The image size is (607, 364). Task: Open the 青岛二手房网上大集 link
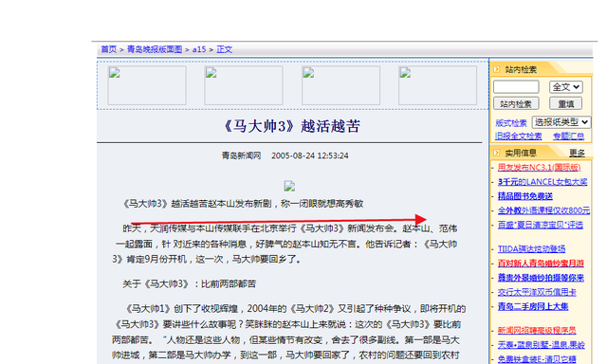coord(533,306)
